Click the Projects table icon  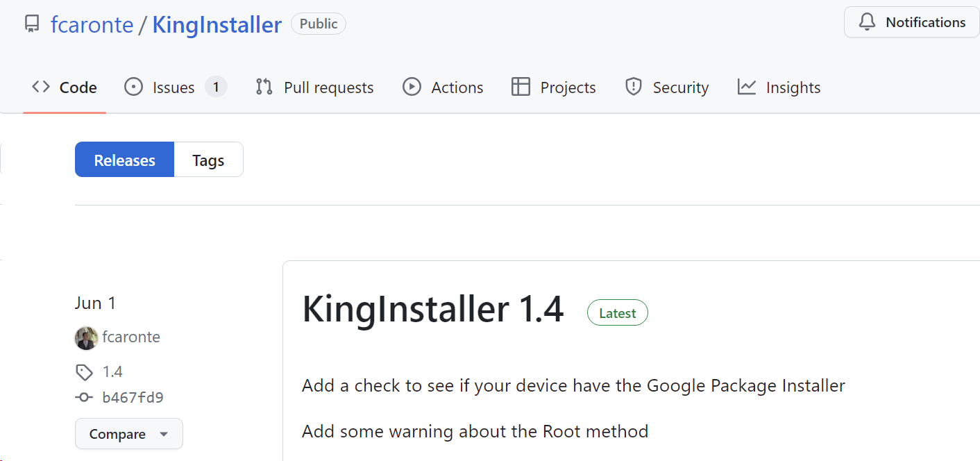(521, 87)
